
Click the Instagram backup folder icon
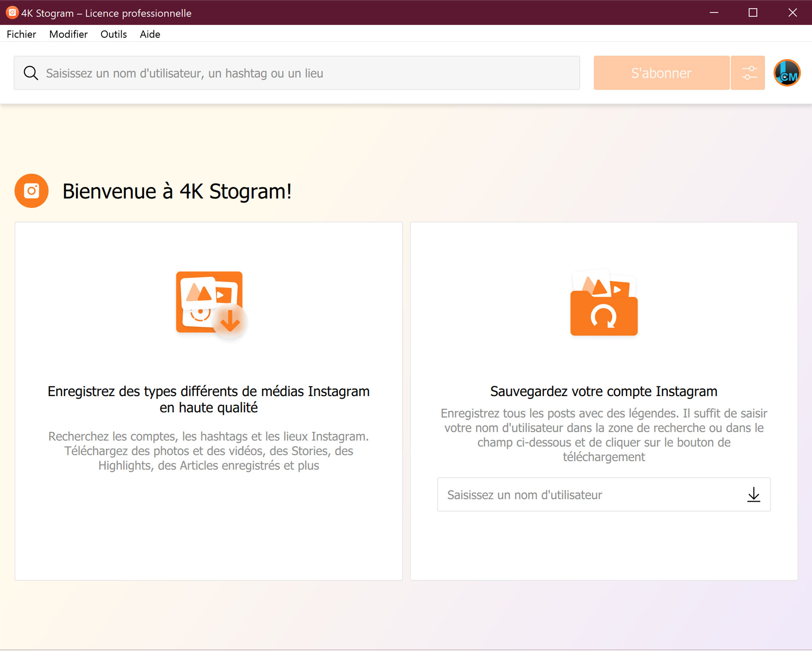tap(604, 303)
